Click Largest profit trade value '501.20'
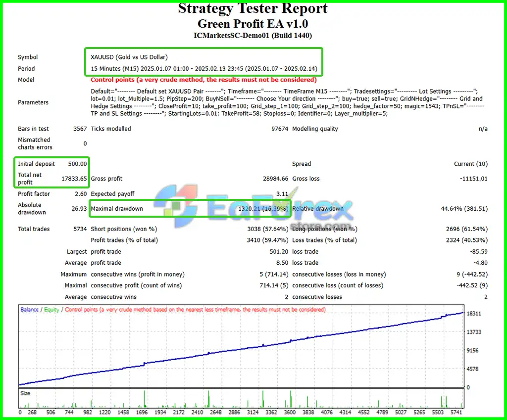Viewport: 507px width, 420px height. (x=279, y=252)
